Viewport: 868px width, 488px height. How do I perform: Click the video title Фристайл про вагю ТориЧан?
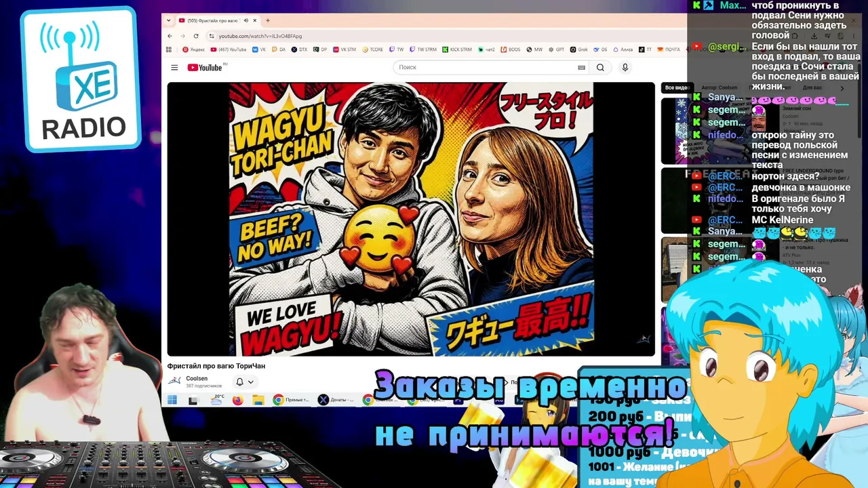pos(216,366)
